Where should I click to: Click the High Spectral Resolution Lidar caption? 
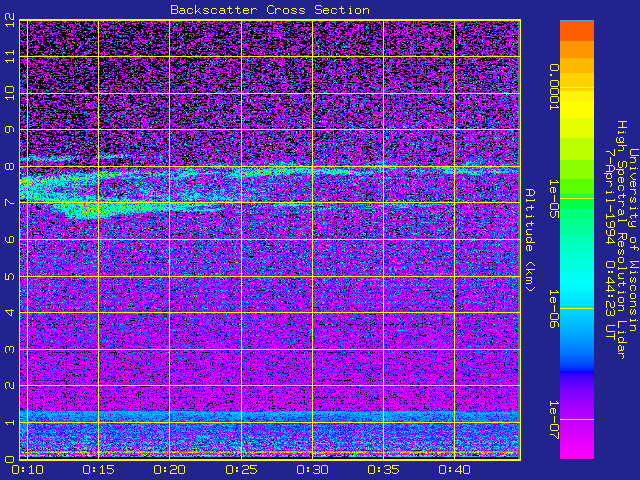click(622, 240)
